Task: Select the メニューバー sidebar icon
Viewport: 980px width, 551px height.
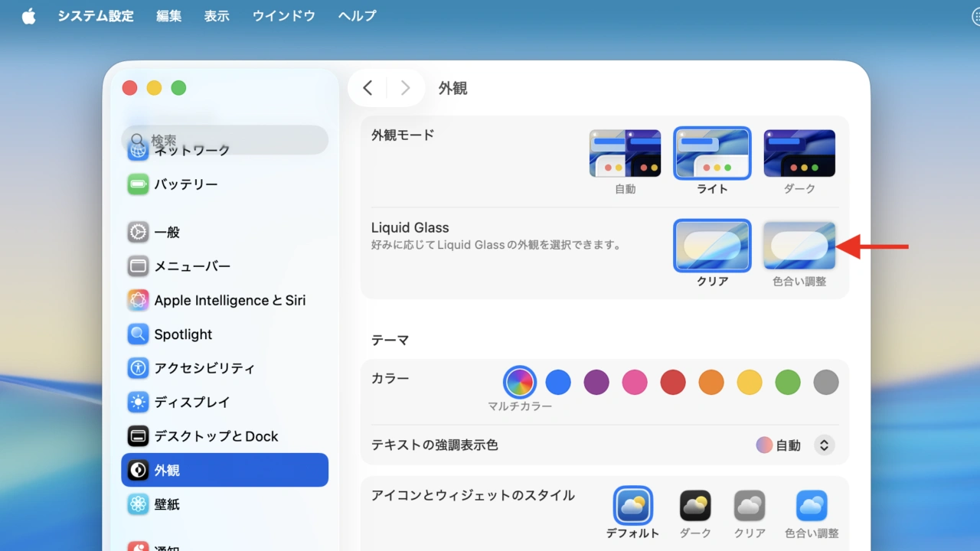Action: point(138,266)
